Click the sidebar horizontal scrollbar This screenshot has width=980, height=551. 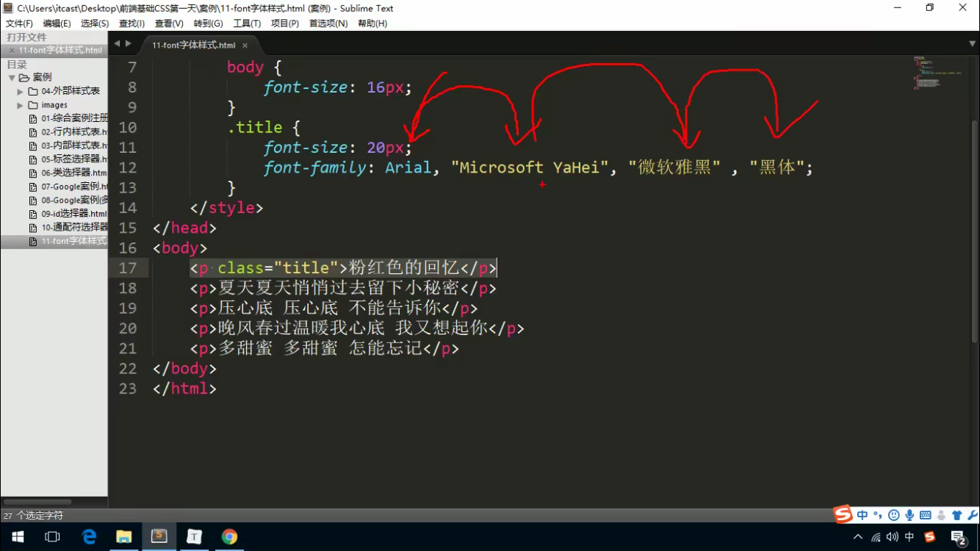coord(37,503)
